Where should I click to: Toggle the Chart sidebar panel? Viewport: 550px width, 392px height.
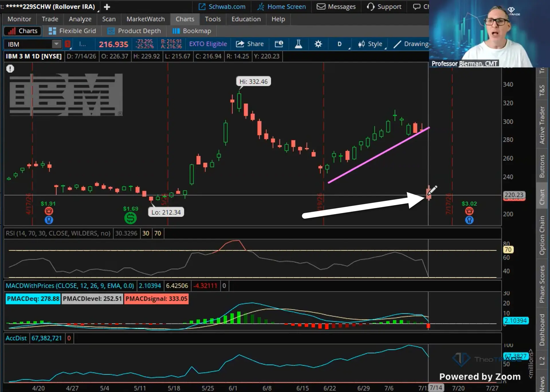tap(542, 197)
